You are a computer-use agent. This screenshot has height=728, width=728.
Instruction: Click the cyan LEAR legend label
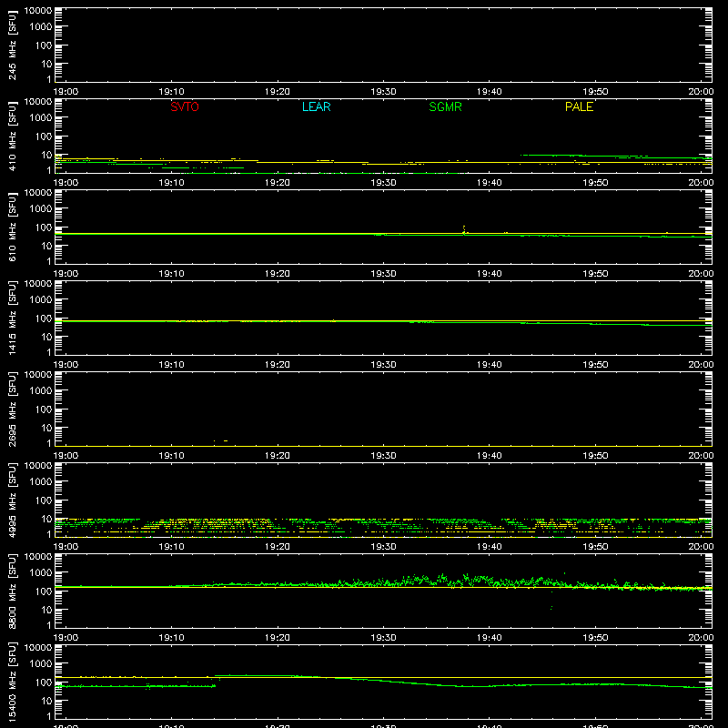[316, 106]
